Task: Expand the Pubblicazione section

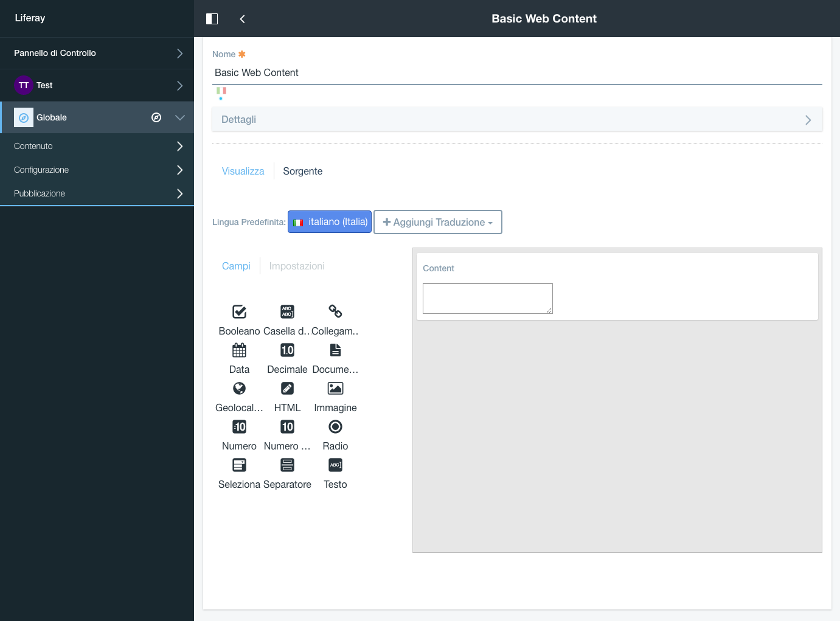Action: (179, 193)
